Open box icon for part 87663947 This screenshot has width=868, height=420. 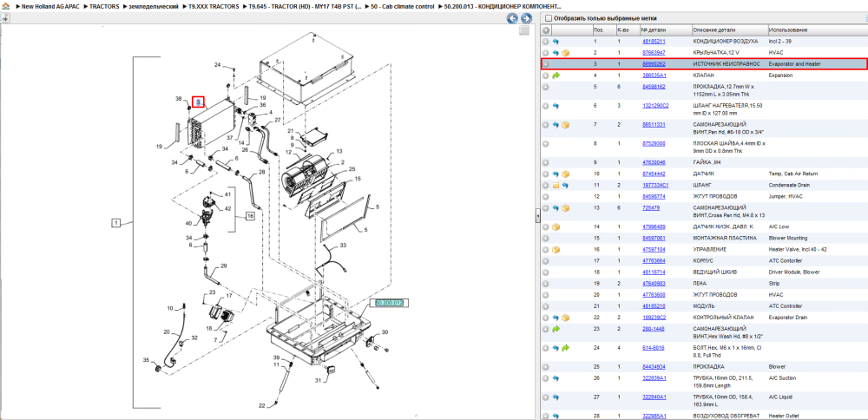[565, 53]
